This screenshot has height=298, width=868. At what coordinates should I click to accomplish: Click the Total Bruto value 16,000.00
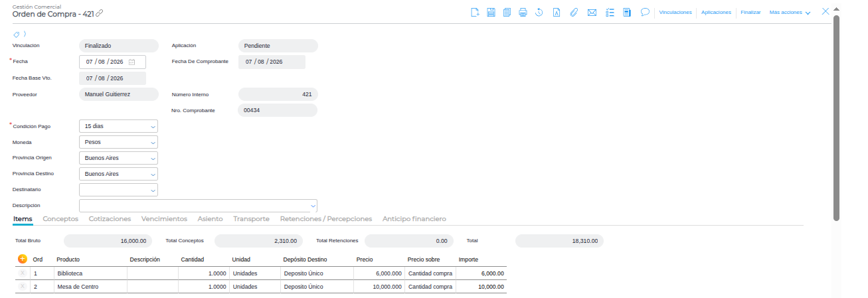click(x=108, y=241)
